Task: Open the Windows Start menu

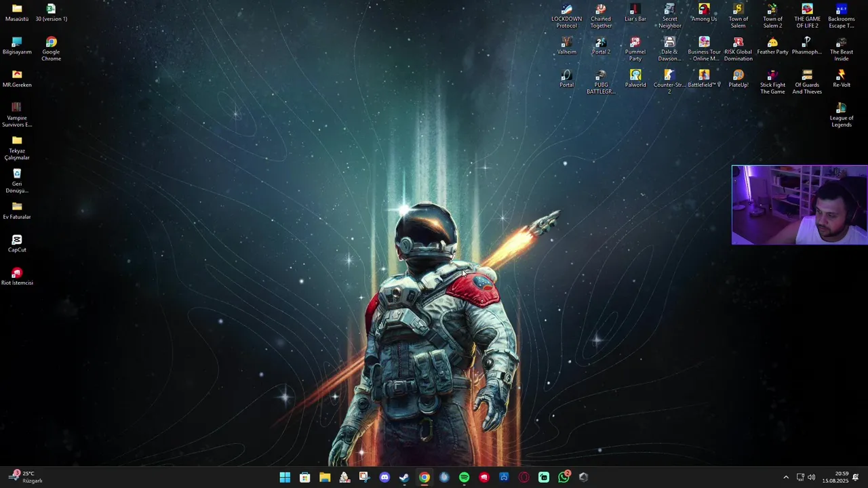Action: (x=285, y=477)
